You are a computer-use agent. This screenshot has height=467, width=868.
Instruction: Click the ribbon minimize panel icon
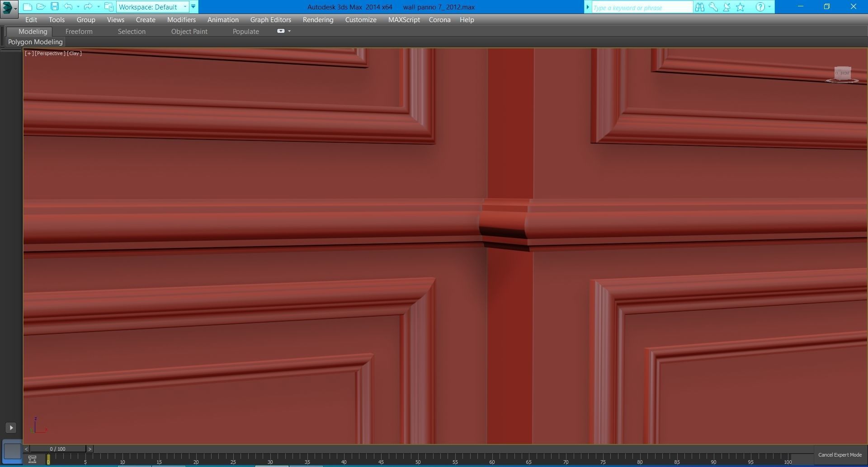(x=281, y=31)
